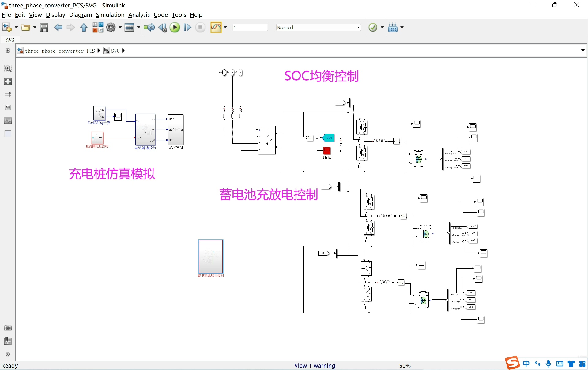Expand the New model dropdown arrow
The width and height of the screenshot is (588, 370).
16,28
